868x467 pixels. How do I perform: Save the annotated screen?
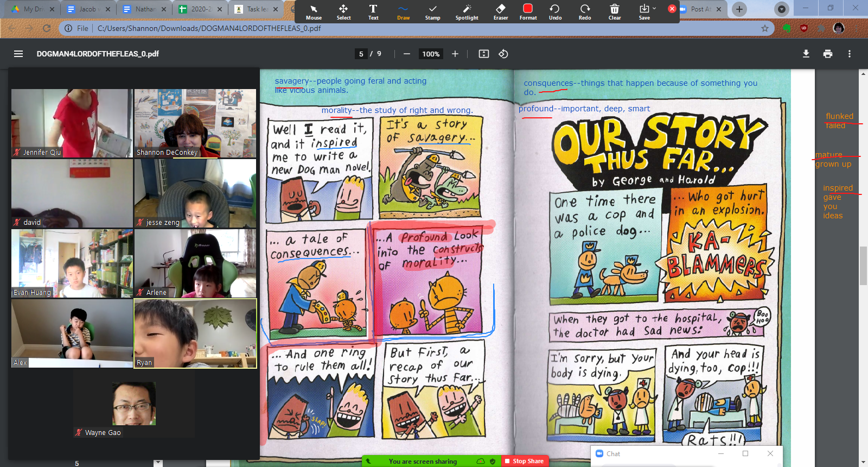click(x=644, y=12)
